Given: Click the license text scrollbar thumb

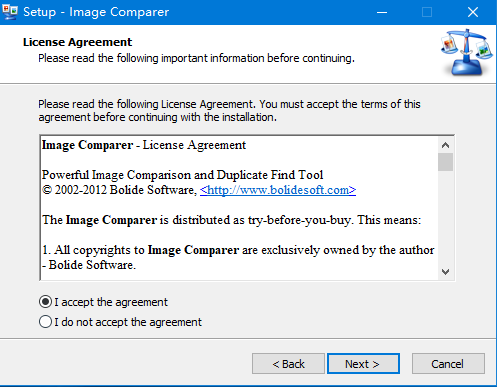Looking at the screenshot, I should 445,162.
